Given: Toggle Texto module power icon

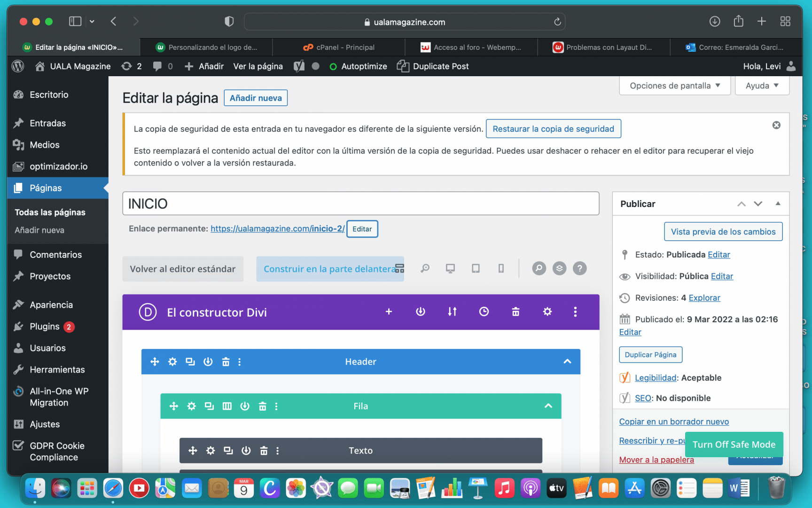Looking at the screenshot, I should 246,451.
